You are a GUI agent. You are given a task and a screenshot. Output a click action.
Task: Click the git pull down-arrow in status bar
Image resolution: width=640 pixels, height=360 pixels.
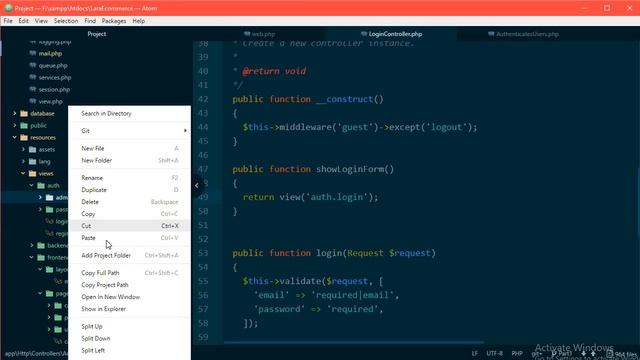(x=583, y=353)
